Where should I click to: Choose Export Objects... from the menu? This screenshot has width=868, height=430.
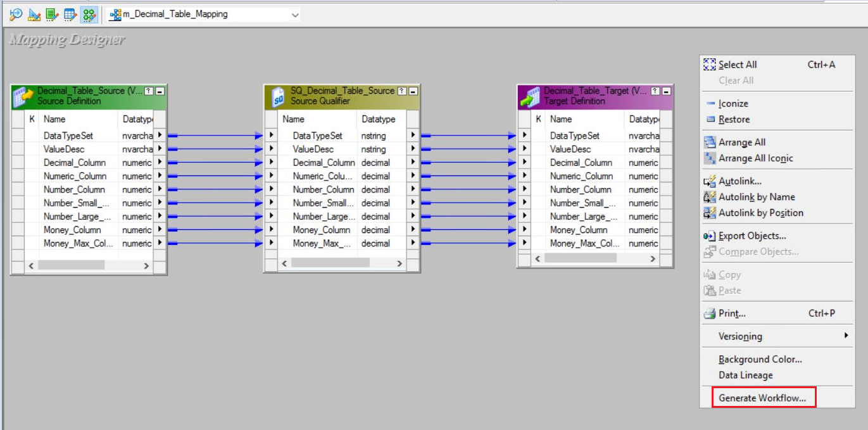(x=752, y=236)
